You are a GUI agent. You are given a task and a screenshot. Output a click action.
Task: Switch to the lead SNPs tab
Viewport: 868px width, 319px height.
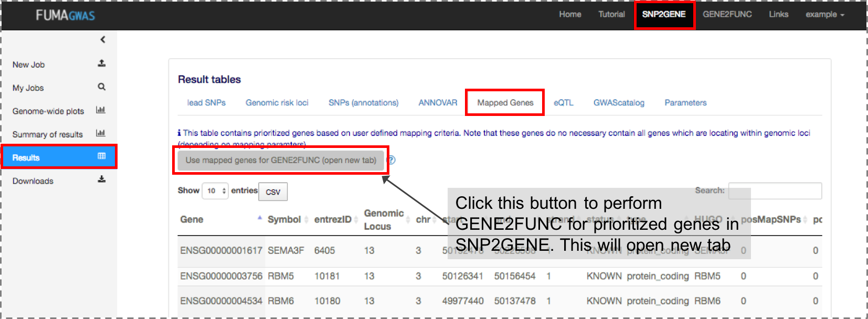(x=206, y=103)
